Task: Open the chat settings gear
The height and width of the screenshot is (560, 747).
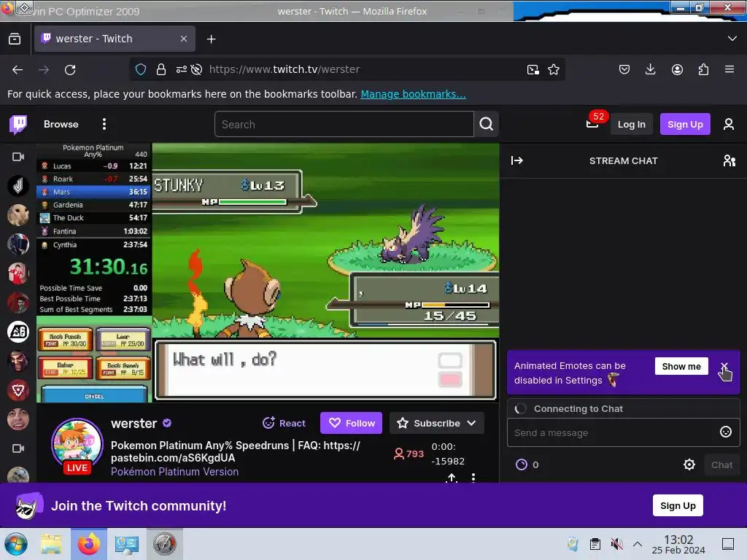Action: pyautogui.click(x=689, y=464)
